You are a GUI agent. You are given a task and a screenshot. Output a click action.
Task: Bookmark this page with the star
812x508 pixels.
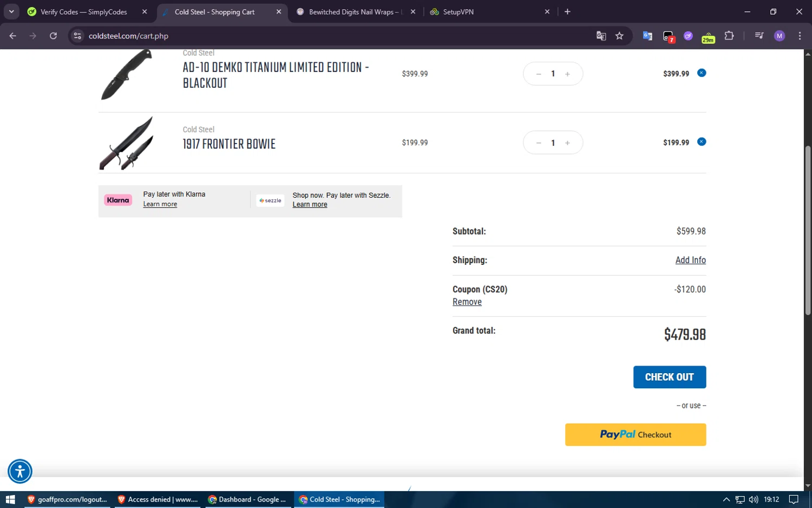click(619, 36)
